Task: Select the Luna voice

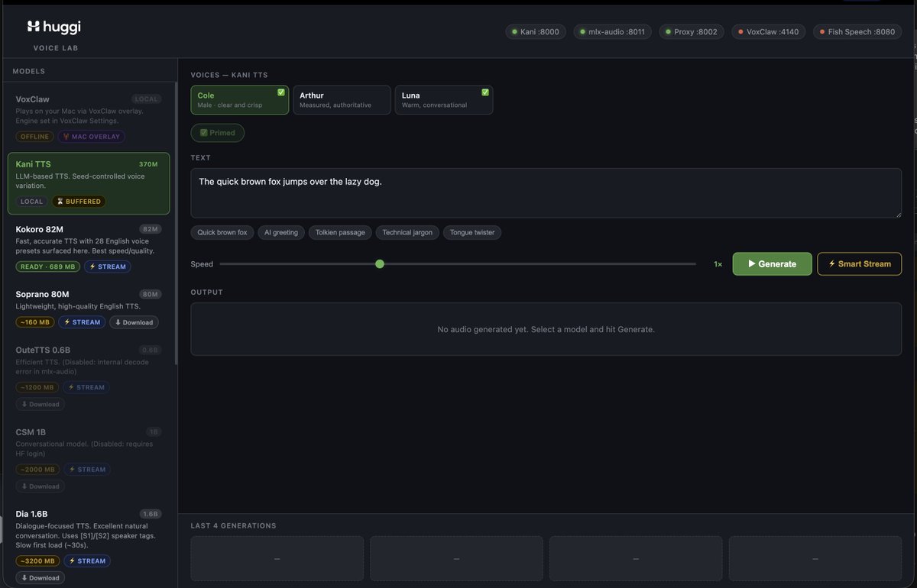Action: (444, 100)
